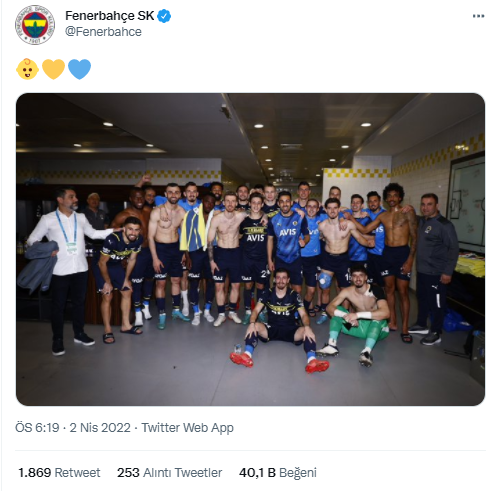The height and width of the screenshot is (491, 500).
Task: Click the baby face emoji
Action: (x=27, y=69)
